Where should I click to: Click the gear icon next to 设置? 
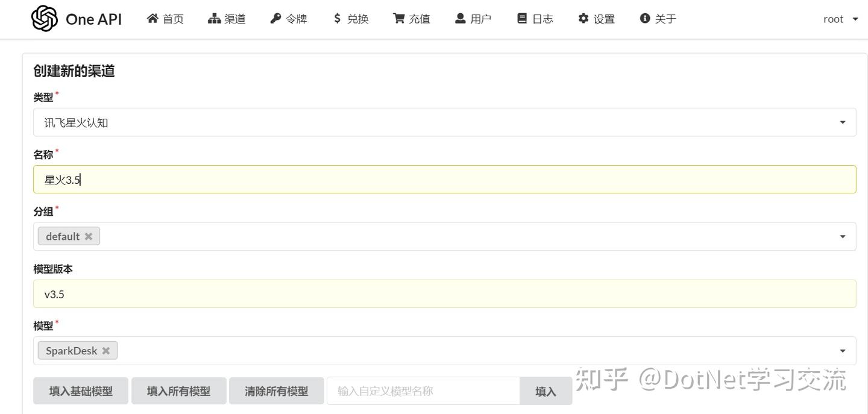coord(583,18)
